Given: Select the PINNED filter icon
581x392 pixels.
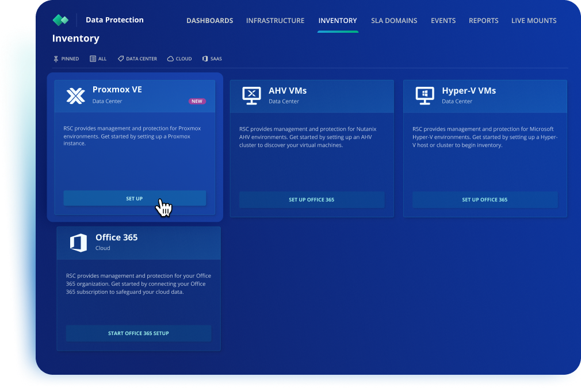Looking at the screenshot, I should pyautogui.click(x=56, y=58).
